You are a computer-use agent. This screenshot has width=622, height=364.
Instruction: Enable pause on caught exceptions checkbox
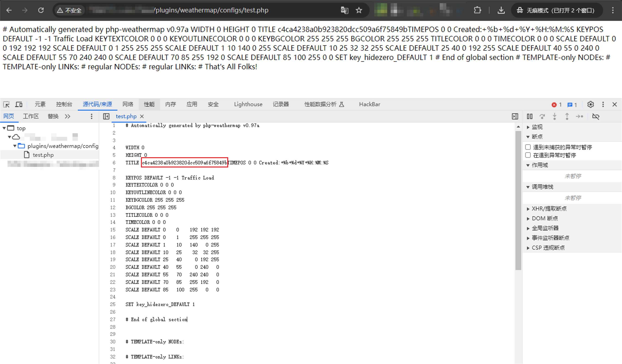click(528, 155)
